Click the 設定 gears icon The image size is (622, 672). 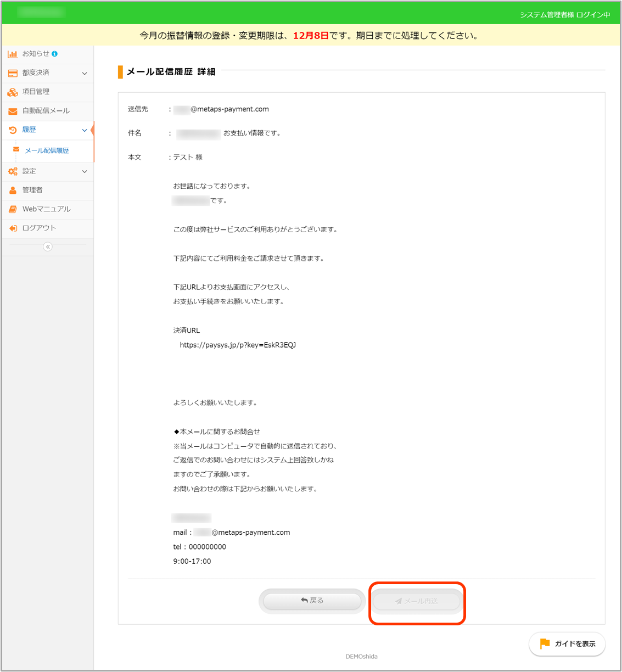[x=12, y=171]
